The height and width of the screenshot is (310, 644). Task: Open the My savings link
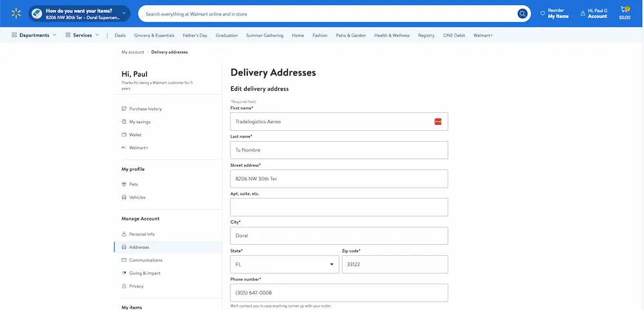point(140,122)
